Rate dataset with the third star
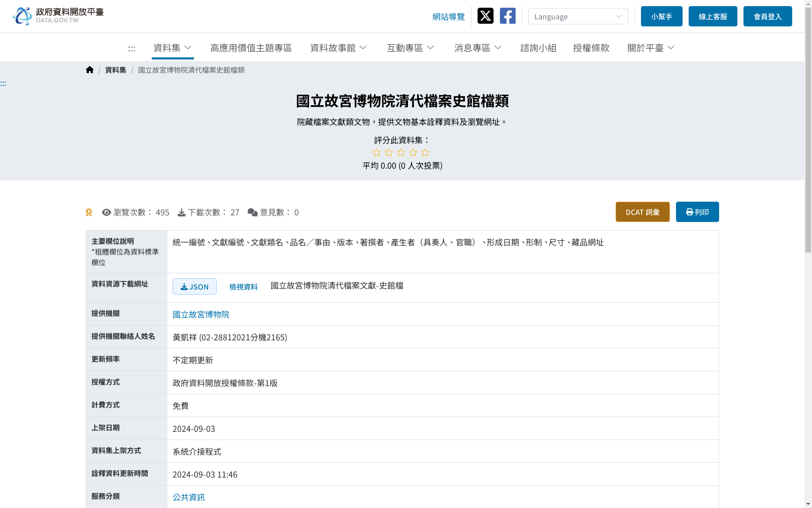Image resolution: width=812 pixels, height=508 pixels. 401,152
